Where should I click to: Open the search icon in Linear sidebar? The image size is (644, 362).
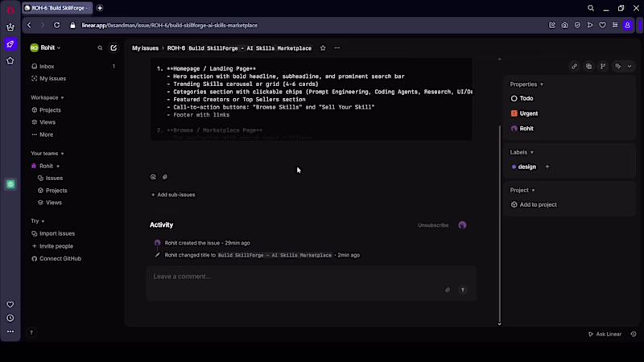point(100,48)
